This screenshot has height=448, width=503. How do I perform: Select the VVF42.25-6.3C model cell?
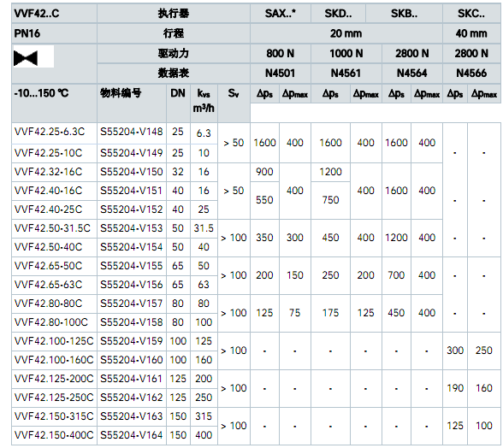[54, 133]
